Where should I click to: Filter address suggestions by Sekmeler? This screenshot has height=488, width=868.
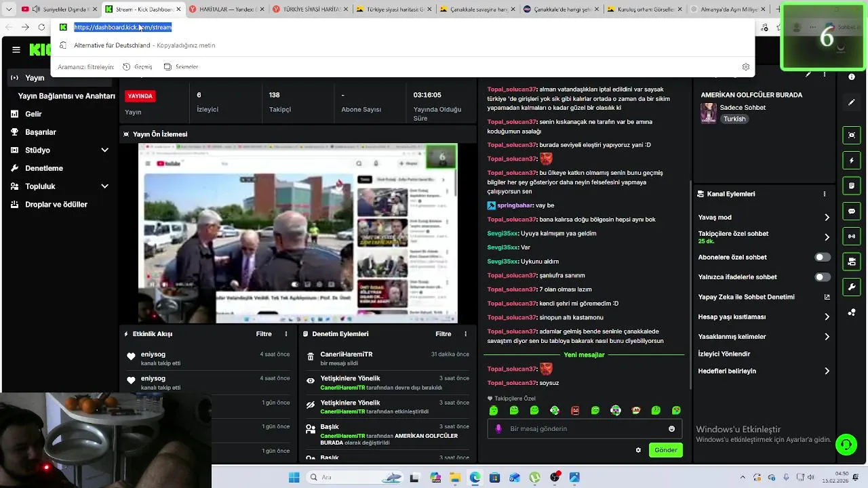pos(181,67)
